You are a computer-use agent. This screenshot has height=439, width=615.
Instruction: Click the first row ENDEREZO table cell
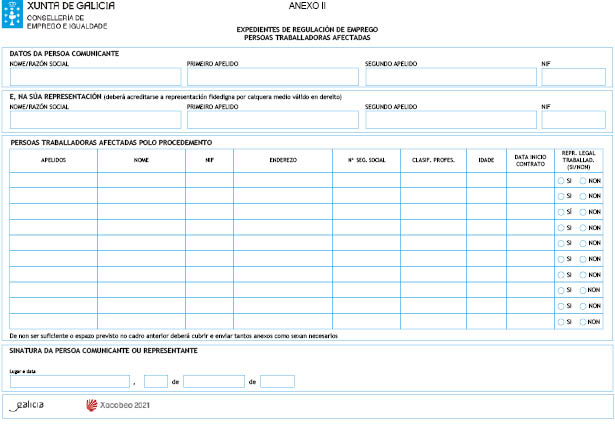coord(283,180)
